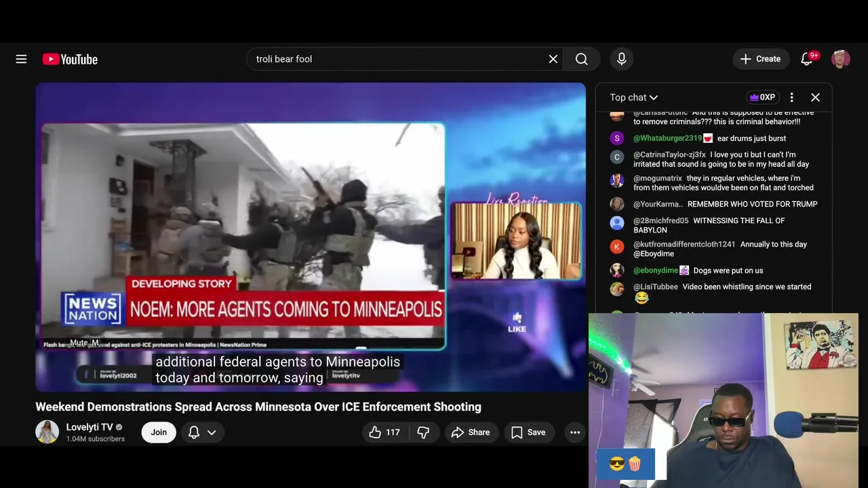Image resolution: width=868 pixels, height=488 pixels.
Task: Start voice search with microphone
Action: (622, 59)
